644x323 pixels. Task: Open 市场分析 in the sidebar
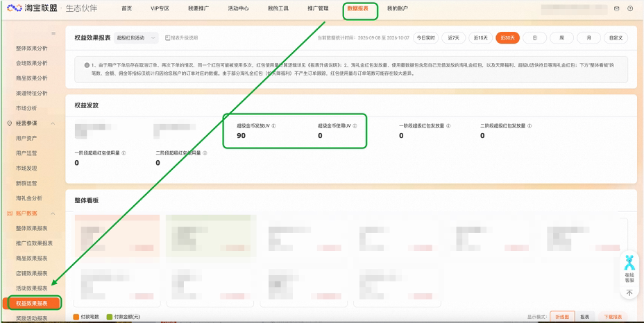[26, 108]
